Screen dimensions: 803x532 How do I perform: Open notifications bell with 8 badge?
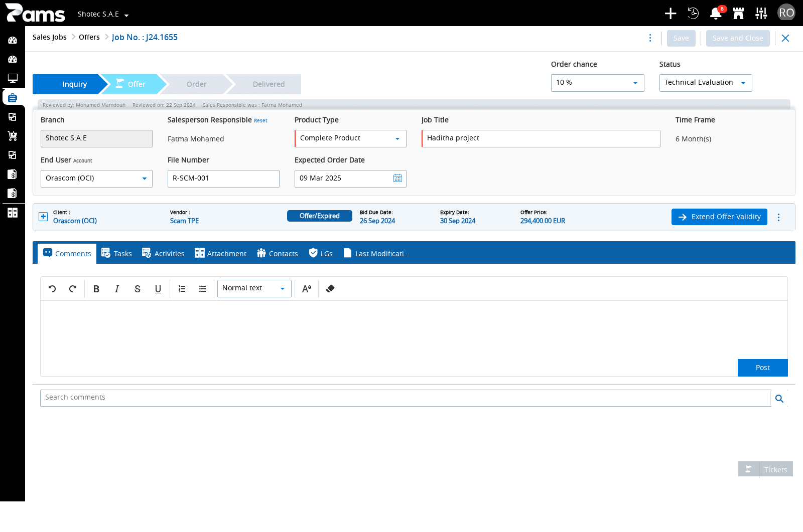[716, 14]
